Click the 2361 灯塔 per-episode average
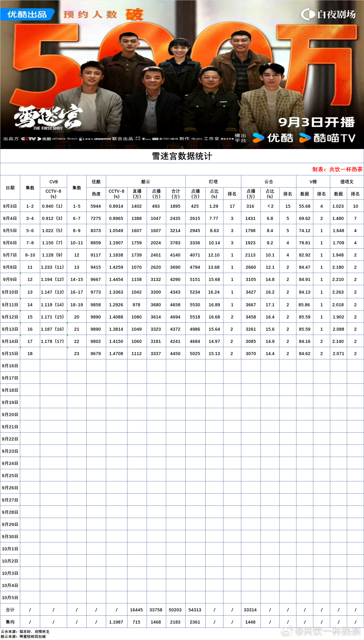 tap(195, 622)
